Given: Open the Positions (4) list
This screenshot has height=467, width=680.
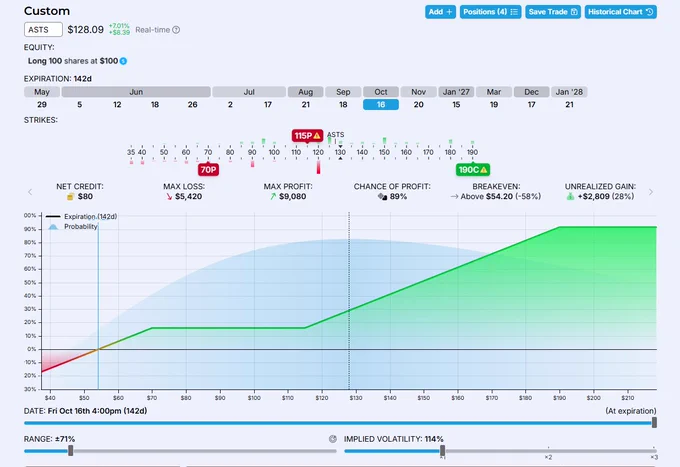Looking at the screenshot, I should (490, 12).
